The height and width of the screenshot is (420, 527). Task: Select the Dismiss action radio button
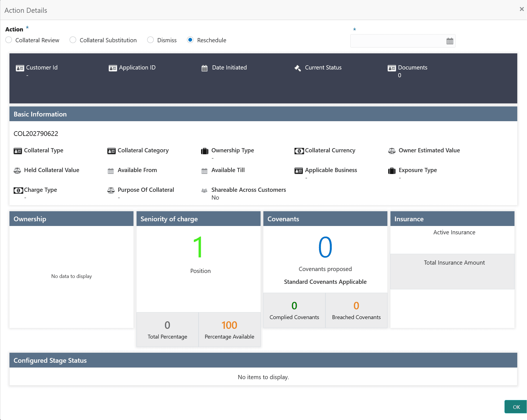point(150,40)
